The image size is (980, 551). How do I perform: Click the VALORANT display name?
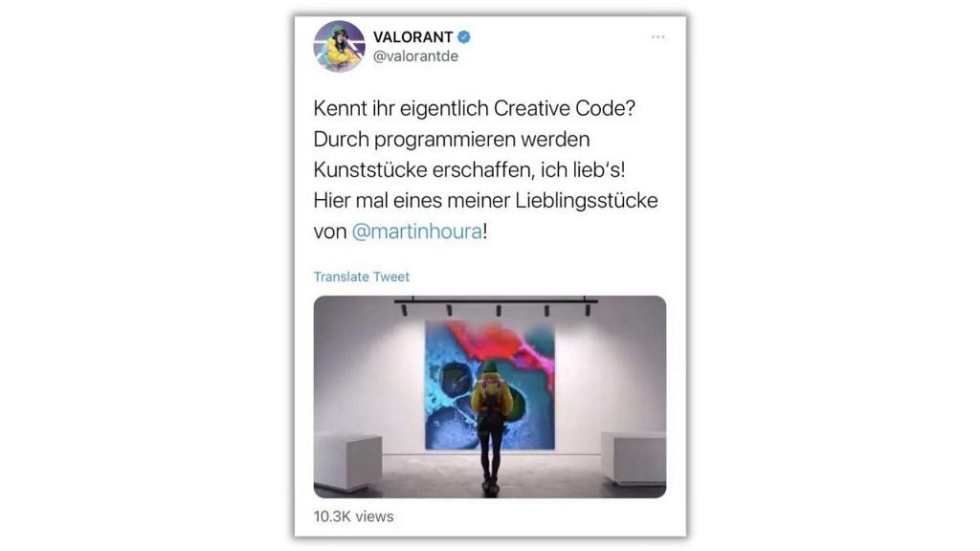click(412, 37)
